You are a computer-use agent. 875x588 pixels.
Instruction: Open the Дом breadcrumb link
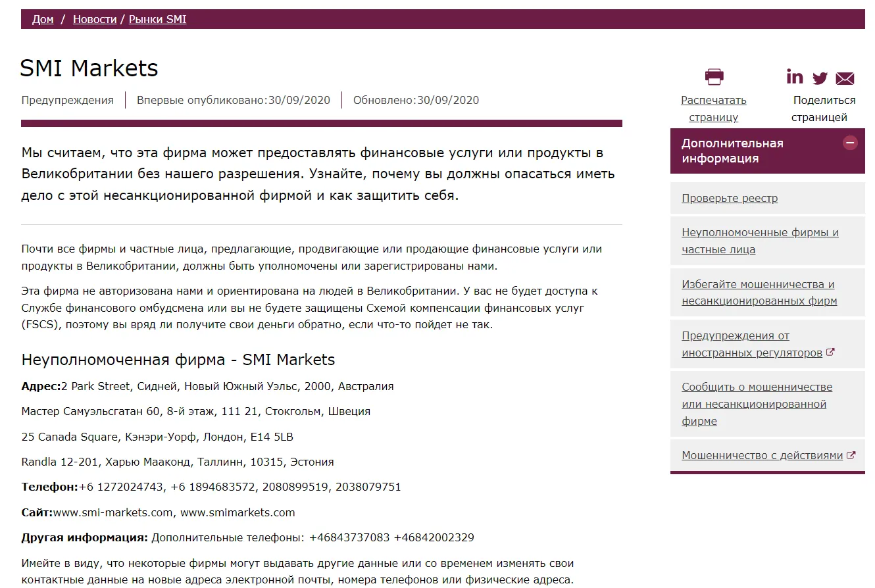pos(43,19)
